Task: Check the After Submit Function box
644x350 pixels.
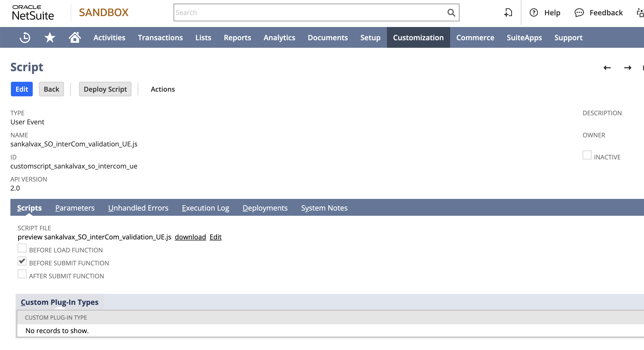Action: [22, 274]
